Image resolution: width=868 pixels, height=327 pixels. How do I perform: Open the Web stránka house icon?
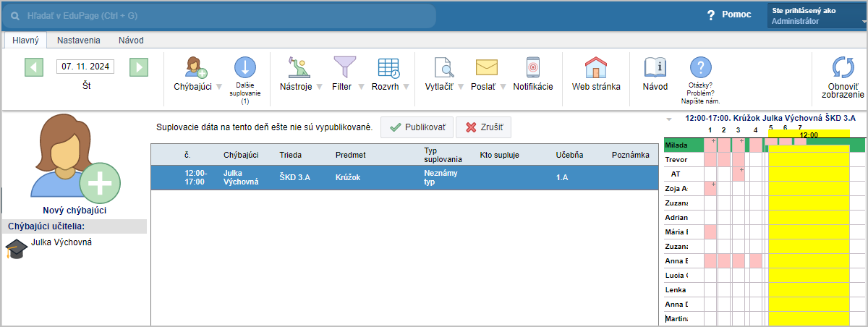tap(596, 67)
